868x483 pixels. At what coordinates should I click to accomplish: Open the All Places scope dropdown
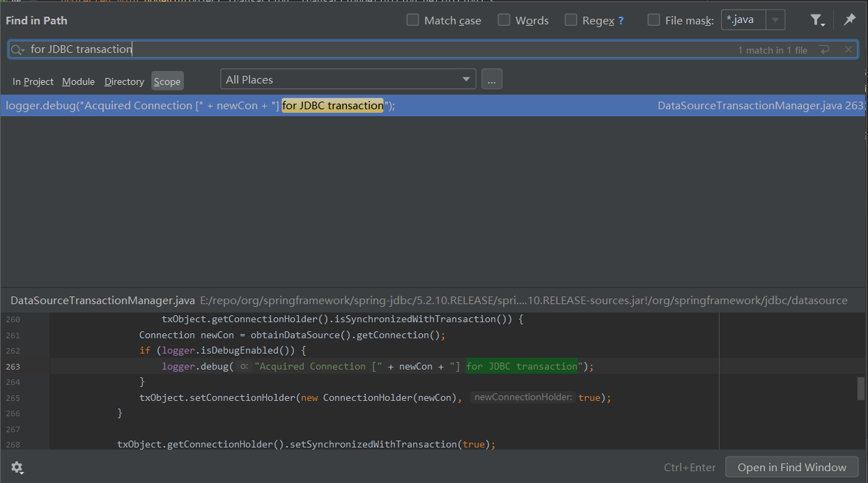pos(348,79)
